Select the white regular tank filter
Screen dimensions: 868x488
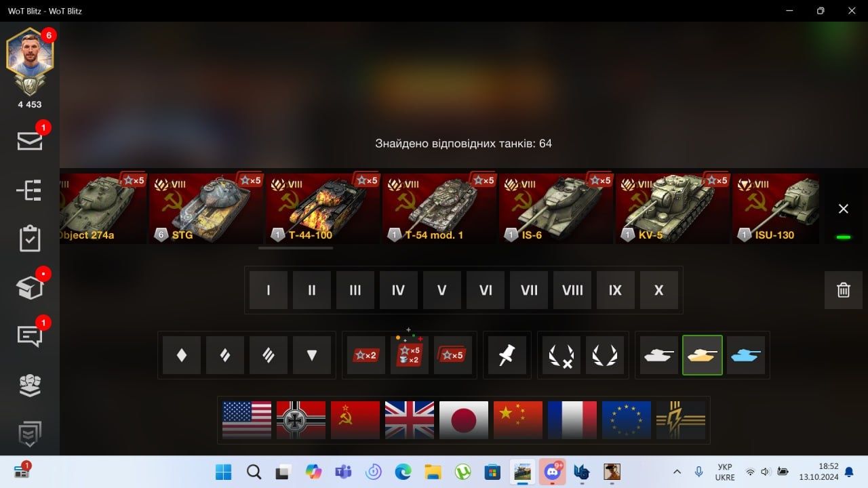coord(659,355)
